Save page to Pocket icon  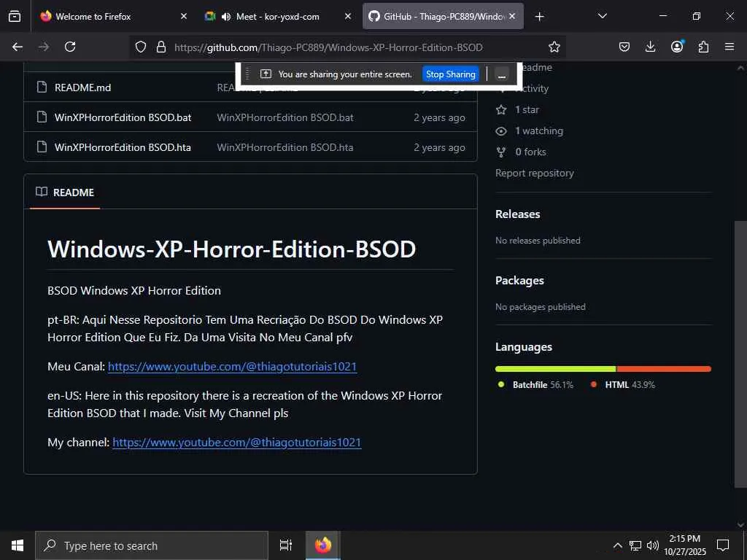624,47
